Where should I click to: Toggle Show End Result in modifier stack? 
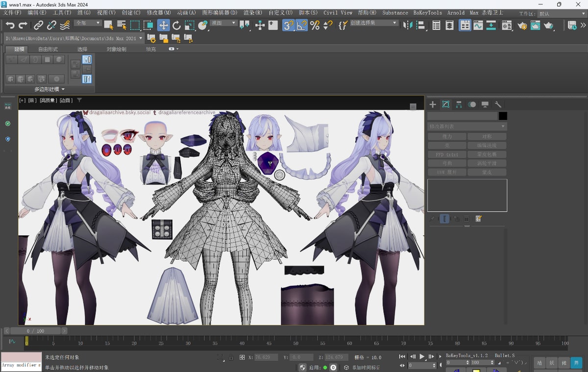[x=444, y=219]
